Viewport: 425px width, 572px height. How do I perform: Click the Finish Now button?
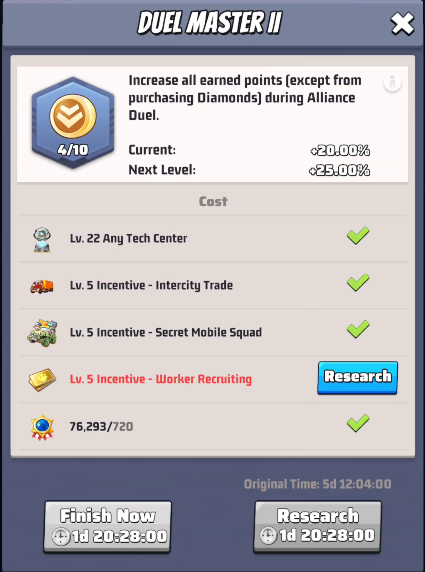coord(107,526)
